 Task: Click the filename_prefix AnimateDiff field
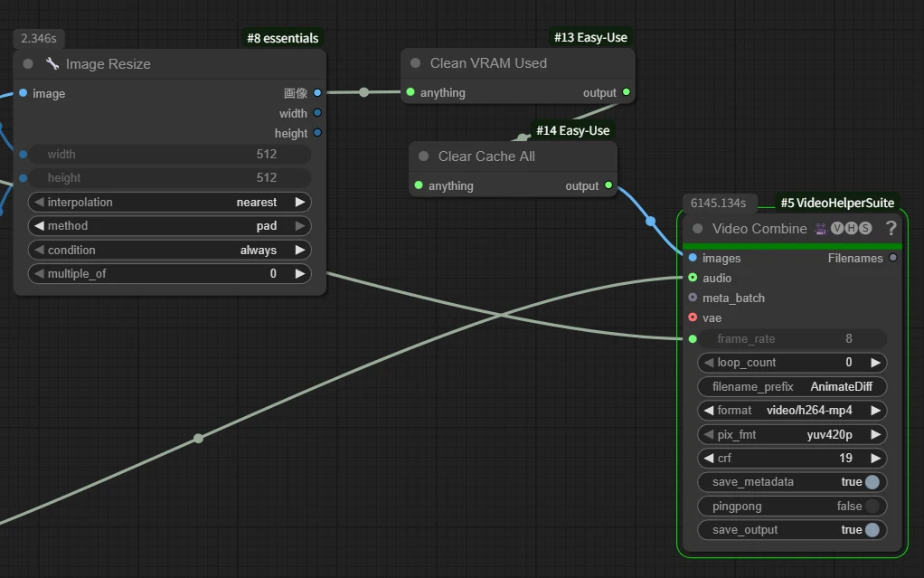pos(792,387)
